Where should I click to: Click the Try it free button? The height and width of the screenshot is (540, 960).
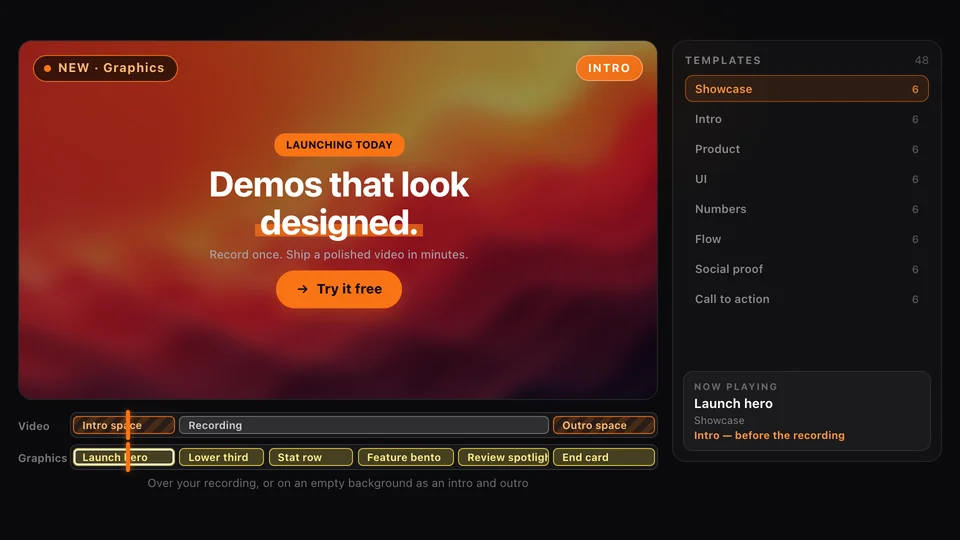click(339, 289)
